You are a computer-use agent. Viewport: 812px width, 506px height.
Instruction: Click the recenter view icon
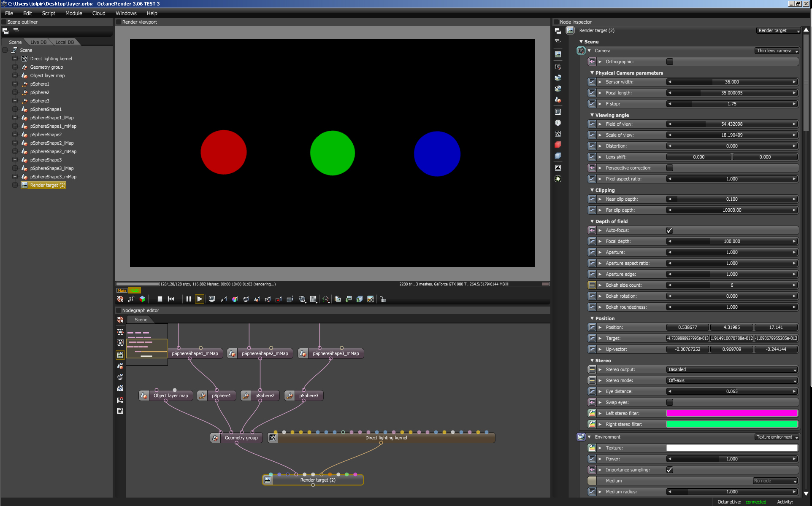click(120, 299)
